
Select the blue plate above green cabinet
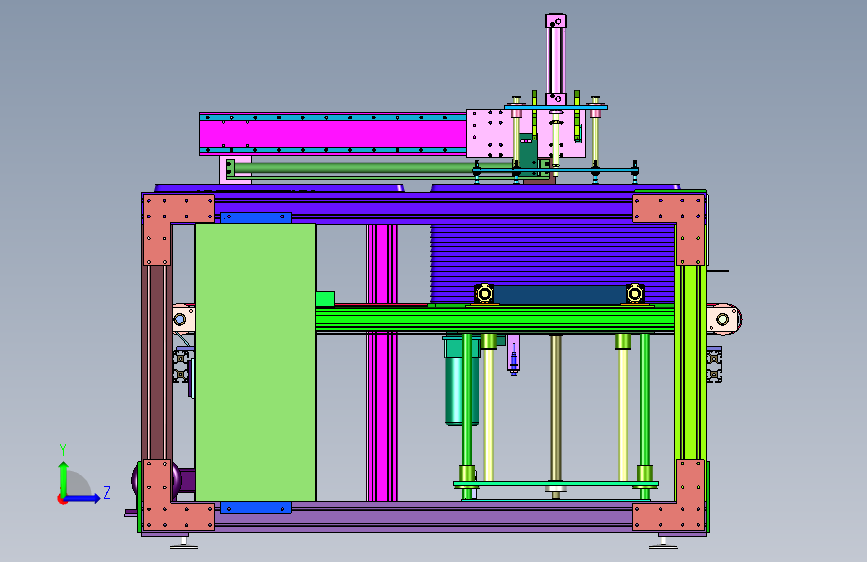coord(256,218)
